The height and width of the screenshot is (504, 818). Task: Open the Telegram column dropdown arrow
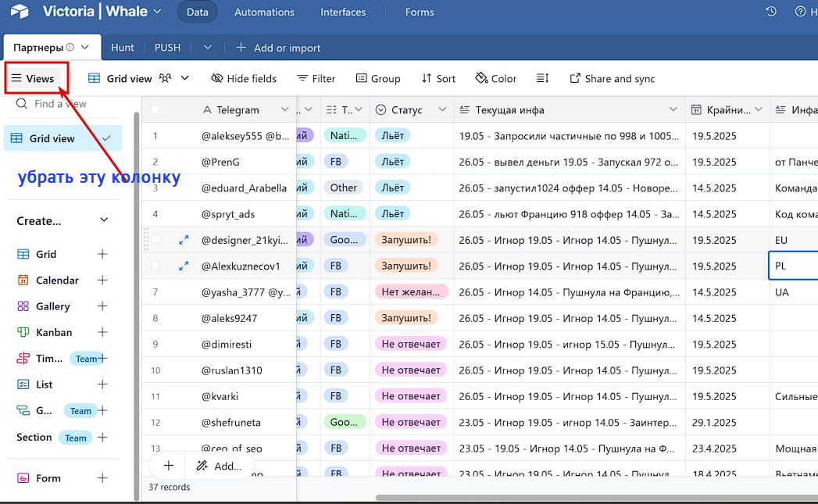coord(284,109)
